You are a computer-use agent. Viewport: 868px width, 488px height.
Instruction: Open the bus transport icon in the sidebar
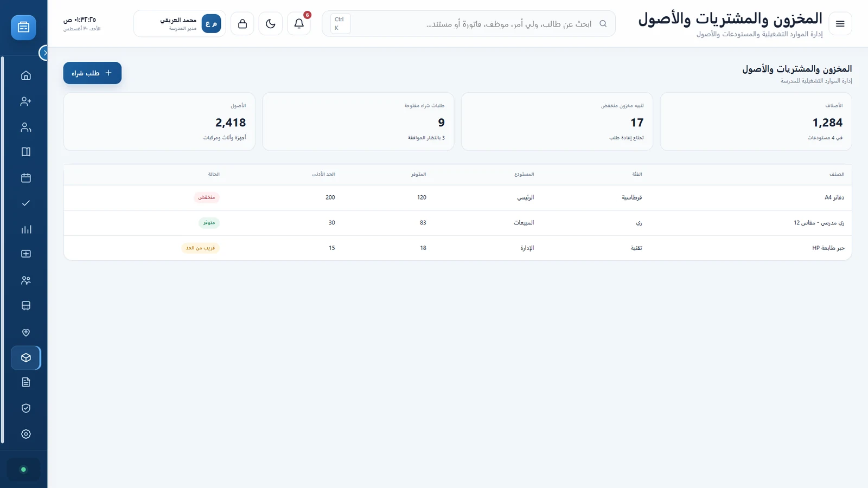pos(25,306)
